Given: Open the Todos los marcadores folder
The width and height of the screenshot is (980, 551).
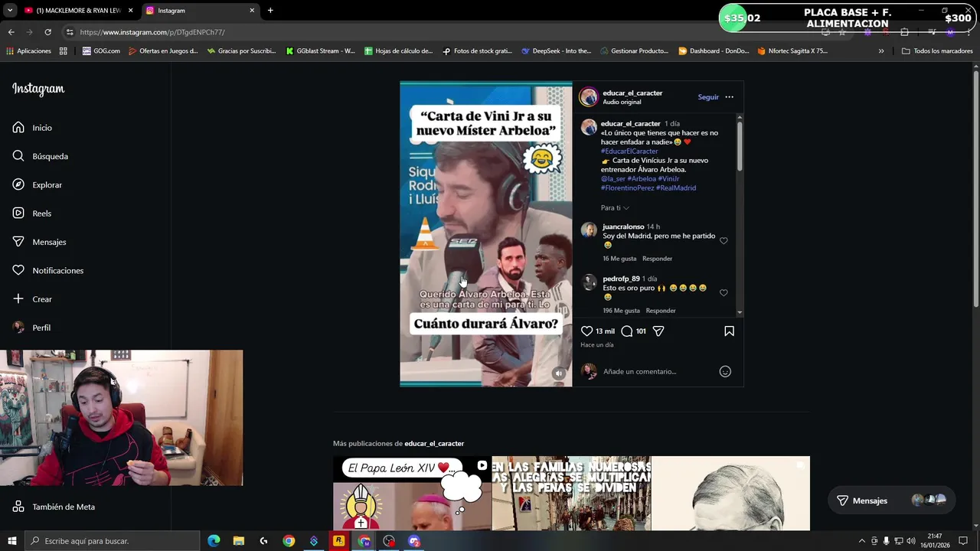Looking at the screenshot, I should click(x=937, y=51).
